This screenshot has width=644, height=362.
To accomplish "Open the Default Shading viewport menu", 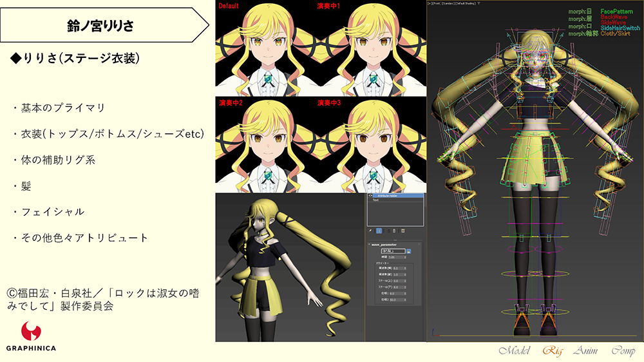I will [x=466, y=4].
